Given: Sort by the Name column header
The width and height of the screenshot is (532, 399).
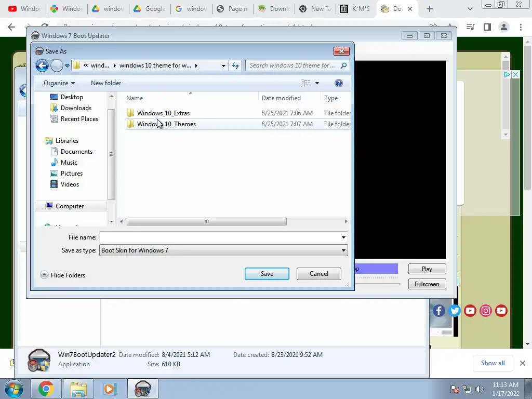Looking at the screenshot, I should point(135,98).
